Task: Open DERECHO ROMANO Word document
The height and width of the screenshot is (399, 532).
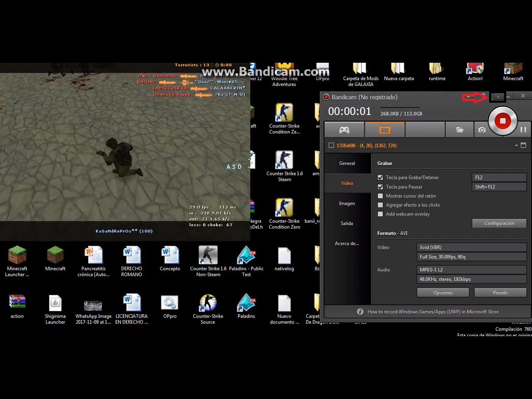Action: click(132, 261)
